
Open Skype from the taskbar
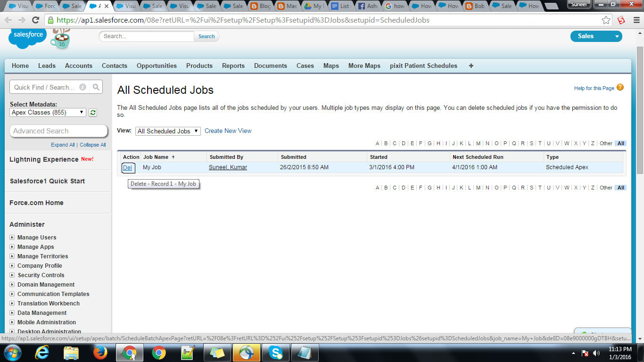275,353
